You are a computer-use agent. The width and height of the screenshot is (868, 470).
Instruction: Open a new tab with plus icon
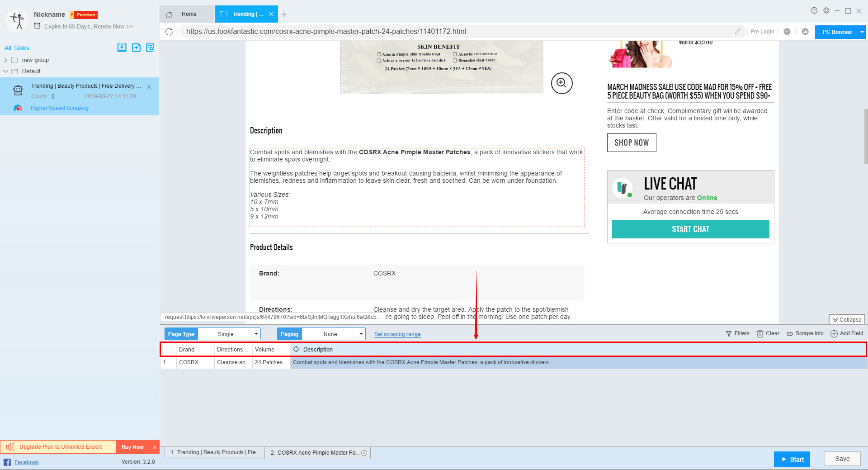point(284,14)
